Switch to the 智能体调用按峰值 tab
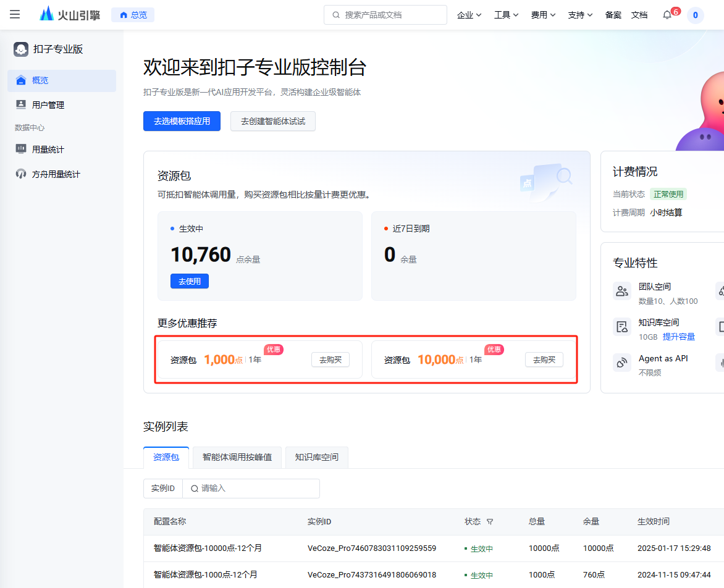Screen dimensions: 724x588 pyautogui.click(x=237, y=457)
